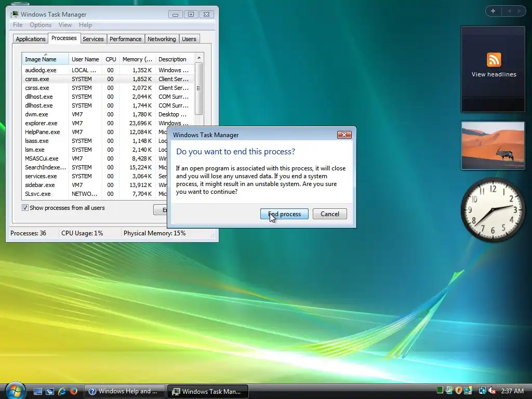Click the plus icon to add gadgets
This screenshot has width=532, height=399.
click(493, 11)
